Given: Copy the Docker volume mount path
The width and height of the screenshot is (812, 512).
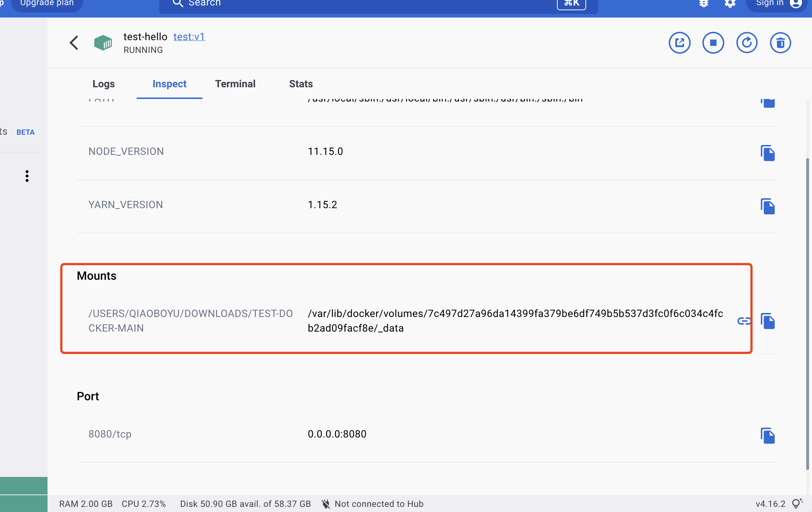Looking at the screenshot, I should [x=768, y=322].
